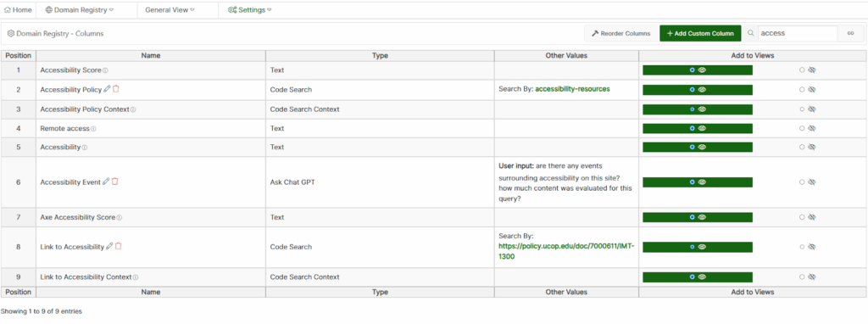
Task: Go to the Home menu item
Action: click(18, 10)
